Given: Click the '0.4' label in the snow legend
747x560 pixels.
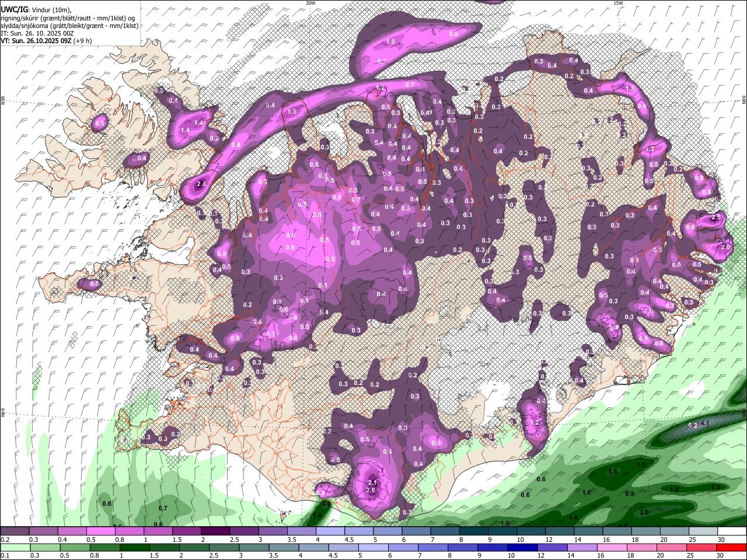Looking at the screenshot, I should (x=62, y=540).
